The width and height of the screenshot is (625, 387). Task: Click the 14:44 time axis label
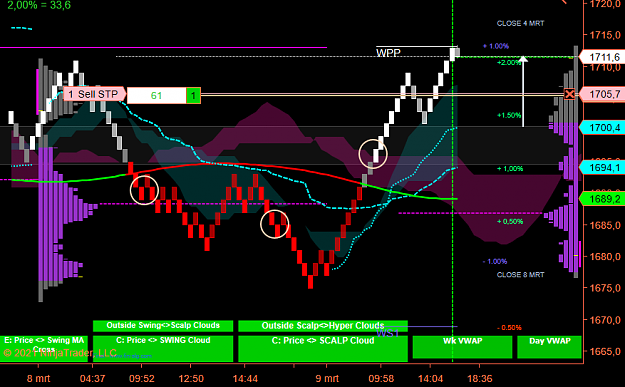[x=245, y=378]
